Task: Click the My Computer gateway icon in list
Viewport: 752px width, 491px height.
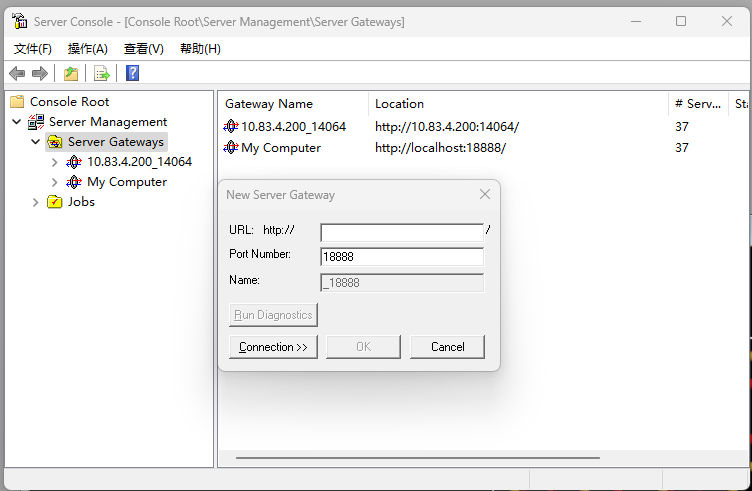Action: click(231, 148)
